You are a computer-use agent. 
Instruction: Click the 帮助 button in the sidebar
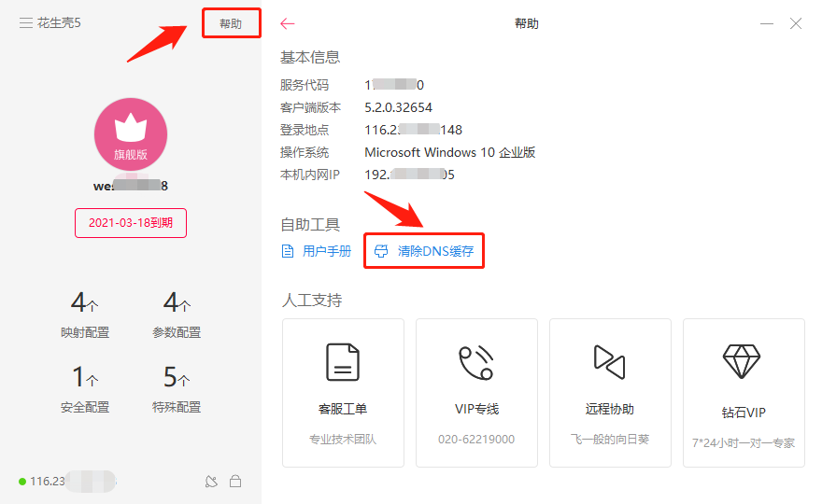tap(231, 23)
